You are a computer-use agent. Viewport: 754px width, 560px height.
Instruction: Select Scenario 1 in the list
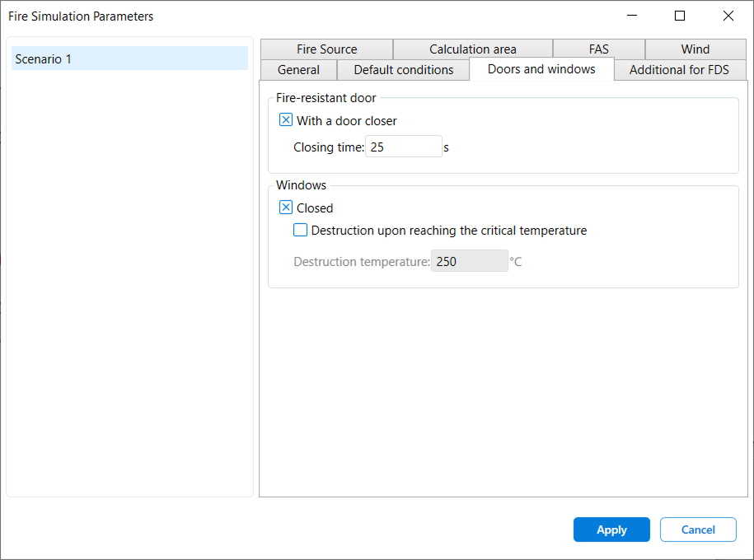tap(129, 59)
